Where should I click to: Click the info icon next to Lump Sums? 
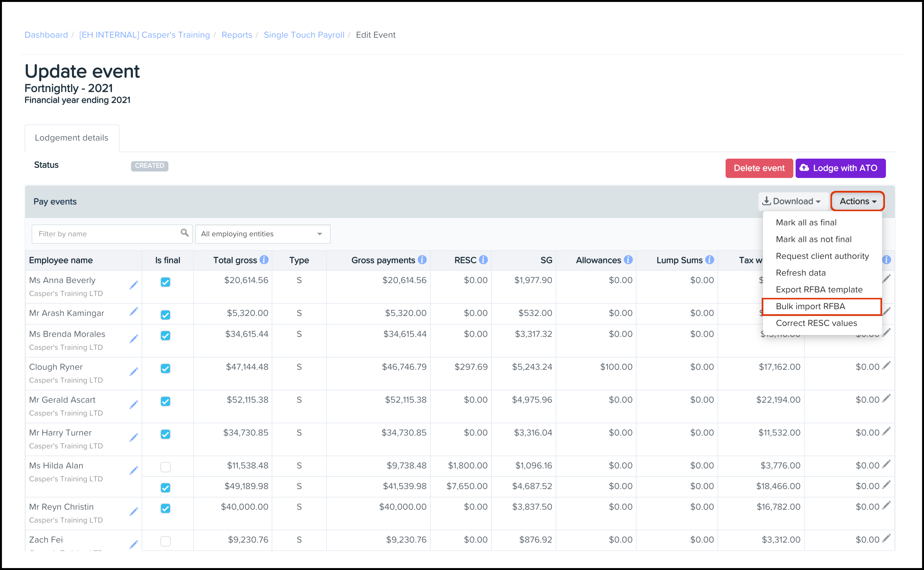709,260
